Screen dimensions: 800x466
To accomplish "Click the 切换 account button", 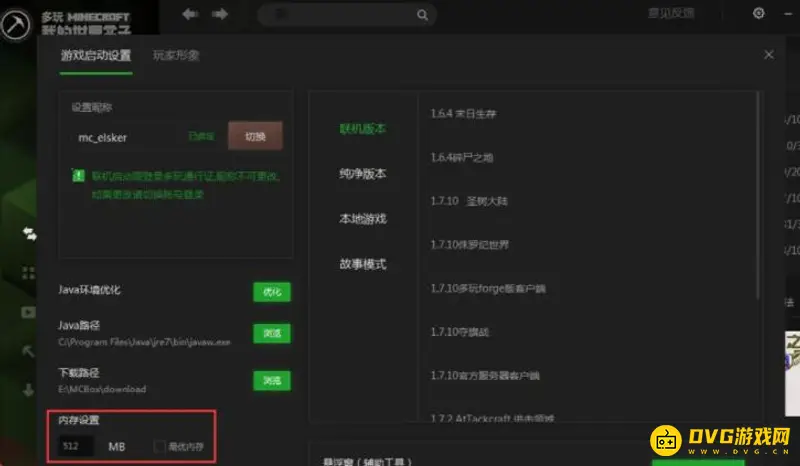I will pos(255,135).
